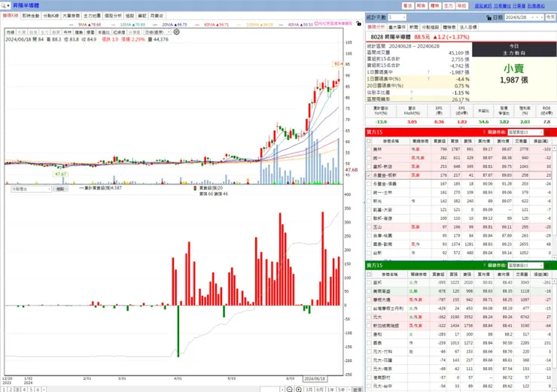Open the 統計天數 dropdown
This screenshot has height=392, width=557.
(x=404, y=17)
